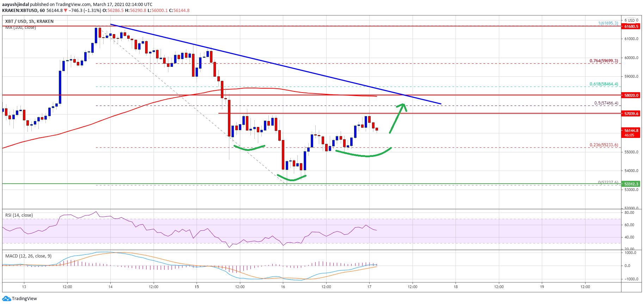Viewport: 644px width, 305px height.
Task: Click the MACD 1000.0 axis value
Action: coord(630,253)
